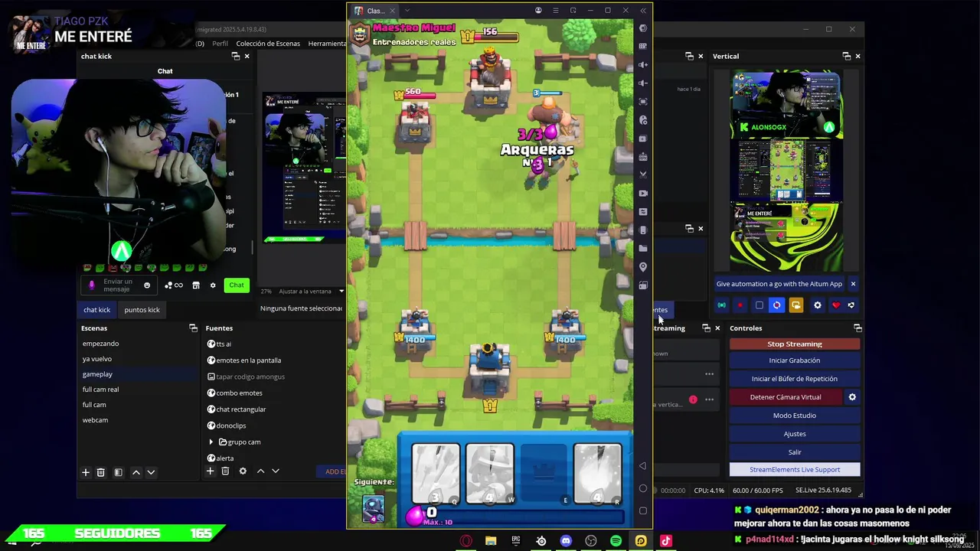This screenshot has height=551, width=980.
Task: Open Vertical panel settings gear icon
Action: tap(817, 305)
